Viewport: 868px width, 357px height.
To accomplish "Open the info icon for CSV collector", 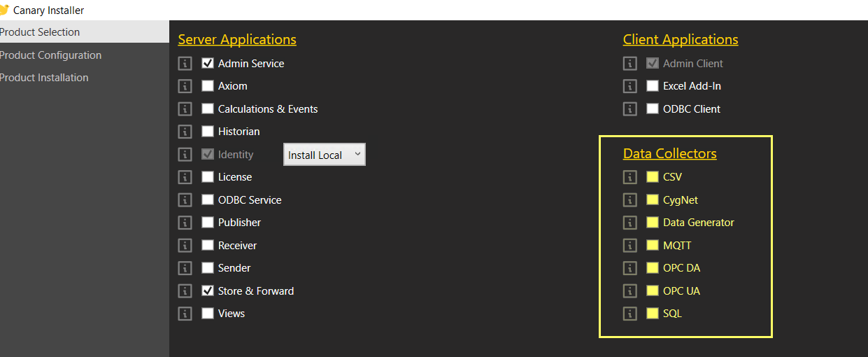I will [629, 177].
